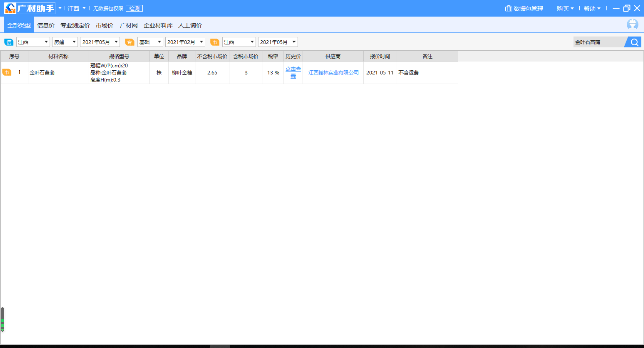644x348 pixels.
Task: Click the 历史价 column header
Action: click(293, 56)
